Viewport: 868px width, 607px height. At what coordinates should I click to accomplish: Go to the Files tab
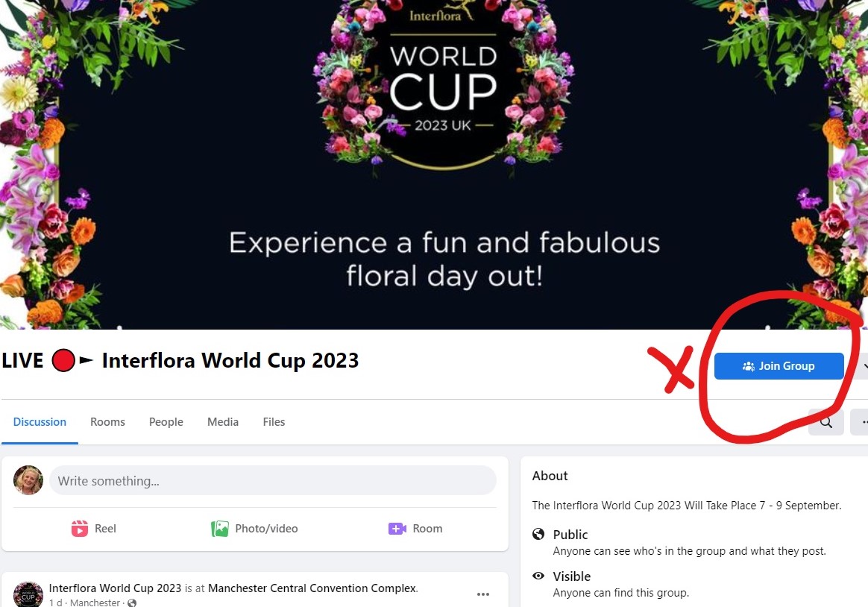click(274, 421)
